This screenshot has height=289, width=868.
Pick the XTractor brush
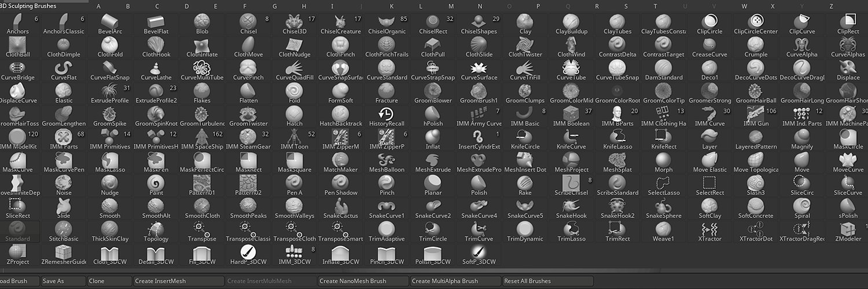(x=710, y=232)
